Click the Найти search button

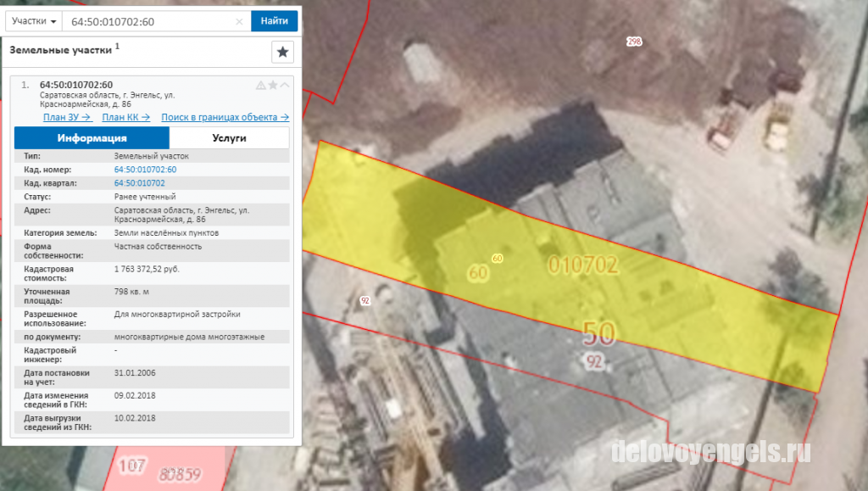pyautogui.click(x=274, y=21)
